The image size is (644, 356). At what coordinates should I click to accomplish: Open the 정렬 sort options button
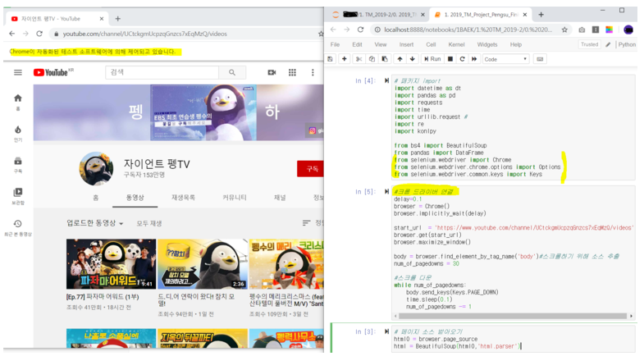click(x=313, y=223)
